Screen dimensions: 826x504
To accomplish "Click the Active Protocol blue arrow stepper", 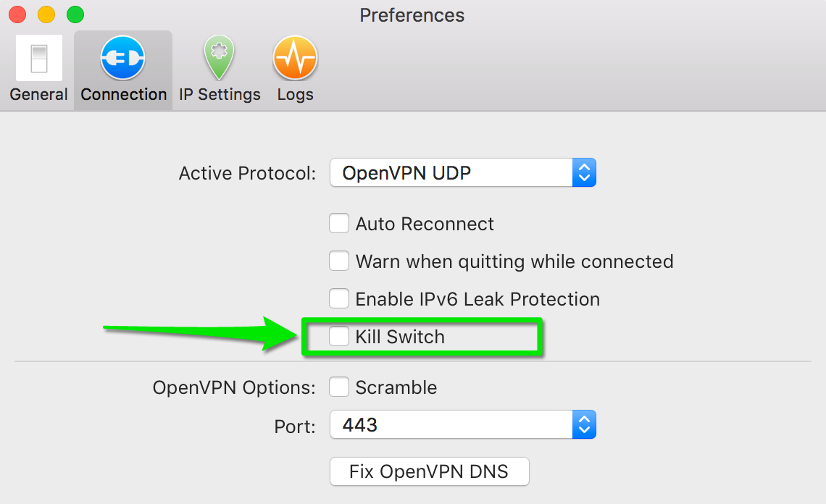I will [584, 173].
